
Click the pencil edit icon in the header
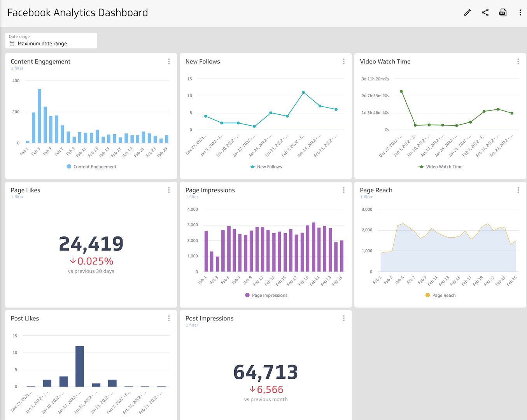tap(467, 12)
